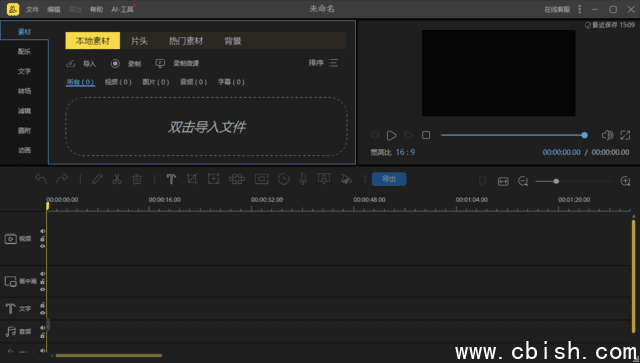Open the AI-工具 menu
This screenshot has width=640, height=363.
click(122, 9)
